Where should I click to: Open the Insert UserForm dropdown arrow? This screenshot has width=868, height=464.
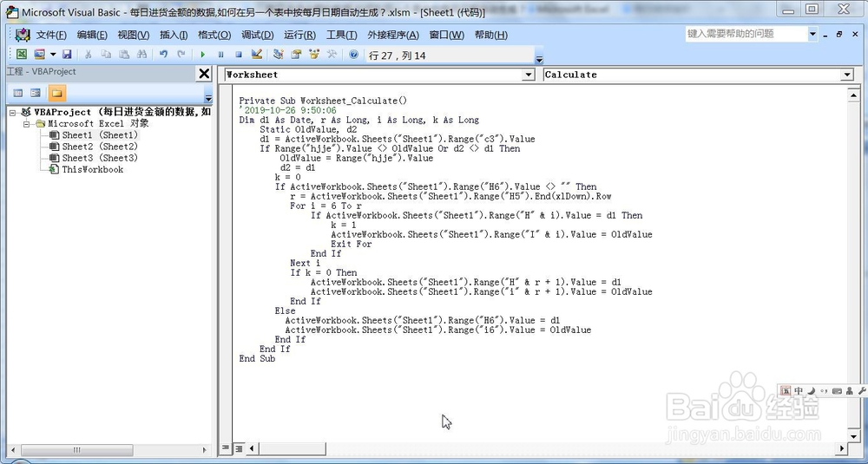[53, 54]
